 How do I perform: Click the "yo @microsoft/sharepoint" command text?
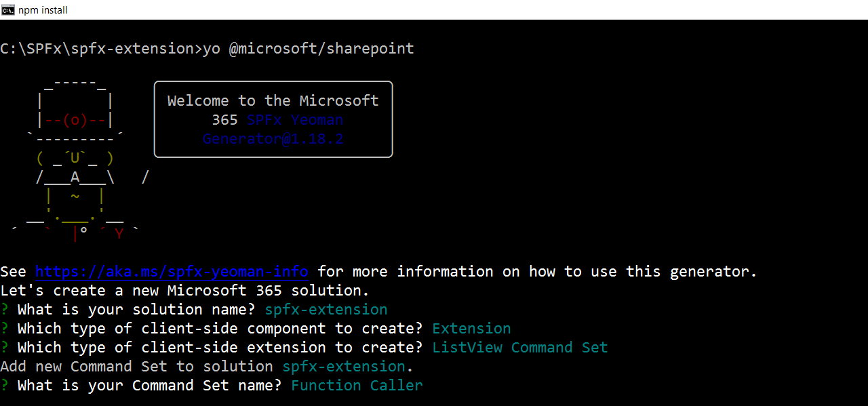(x=309, y=49)
